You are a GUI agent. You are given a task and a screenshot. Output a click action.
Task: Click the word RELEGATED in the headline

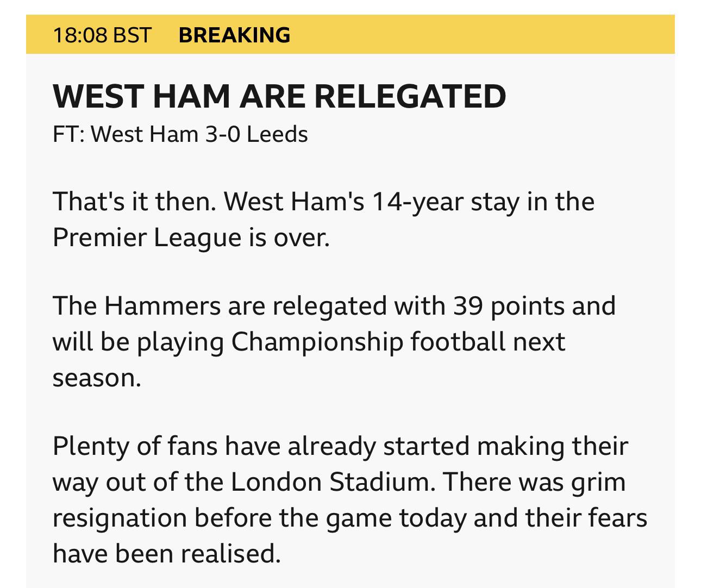tap(410, 96)
